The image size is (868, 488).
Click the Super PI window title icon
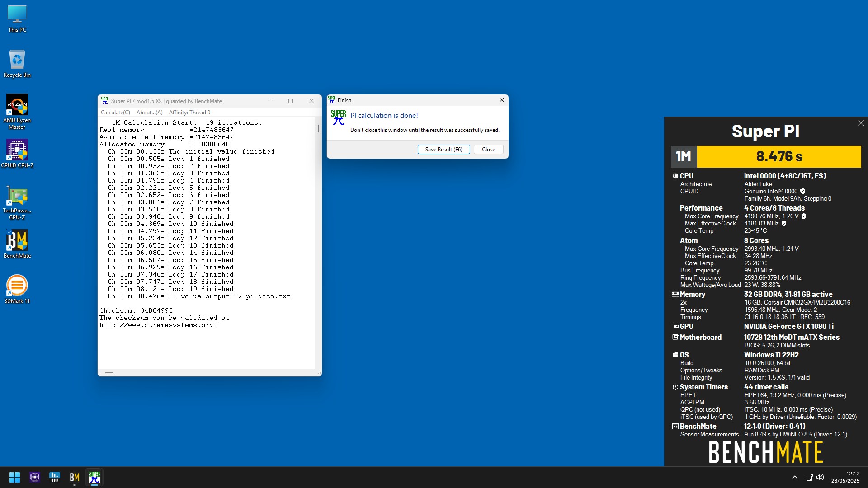104,101
